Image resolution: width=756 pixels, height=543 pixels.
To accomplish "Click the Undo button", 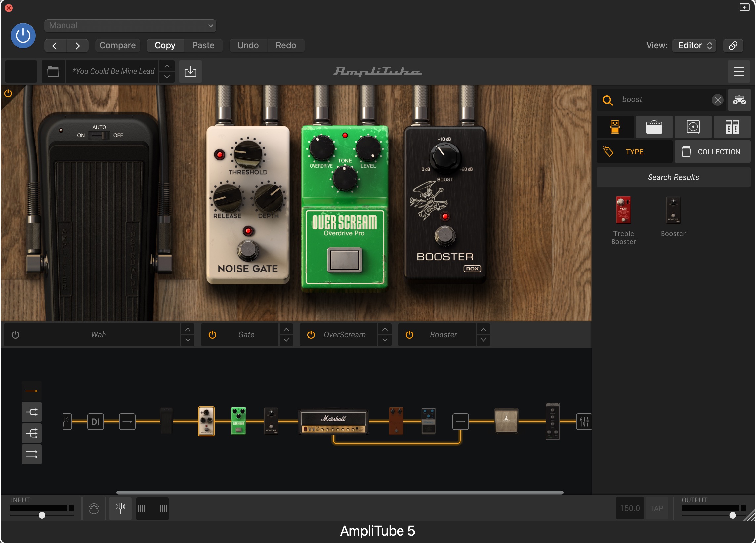I will tap(248, 45).
